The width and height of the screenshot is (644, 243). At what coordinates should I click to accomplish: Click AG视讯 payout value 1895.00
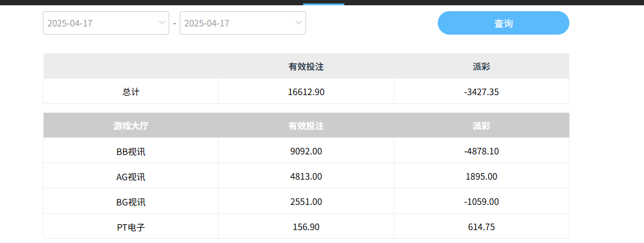pos(481,177)
